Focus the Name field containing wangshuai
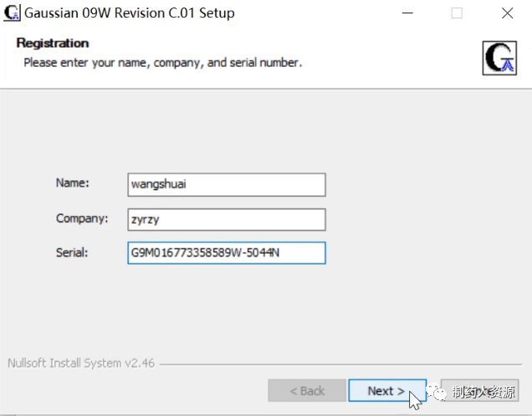This screenshot has width=532, height=416. (x=226, y=184)
